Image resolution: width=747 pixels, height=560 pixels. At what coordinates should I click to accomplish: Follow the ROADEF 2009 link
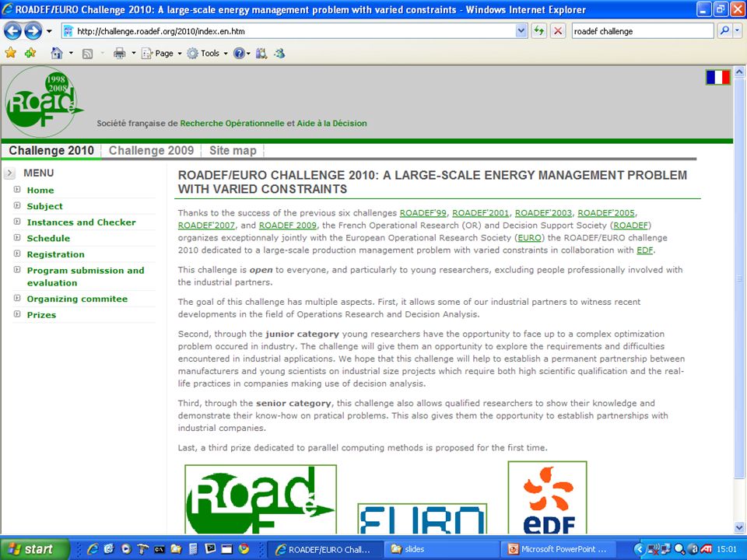[288, 226]
